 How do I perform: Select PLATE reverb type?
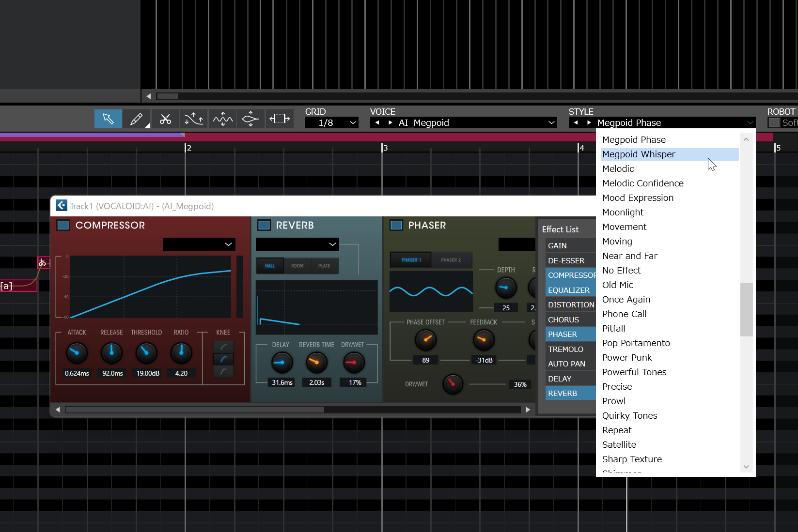[x=324, y=266]
